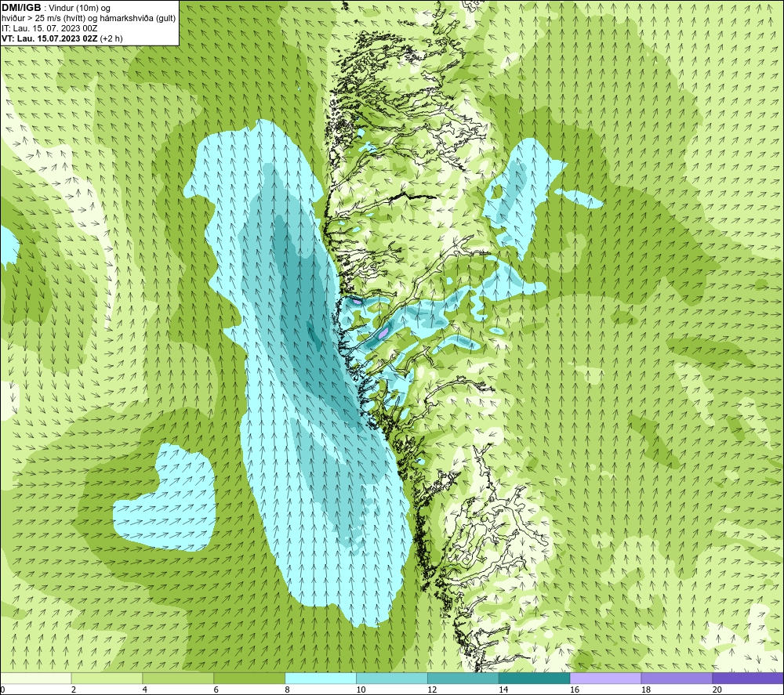Select the 18–20 m/s purple swatch
This screenshot has width=784, height=695.
677,678
